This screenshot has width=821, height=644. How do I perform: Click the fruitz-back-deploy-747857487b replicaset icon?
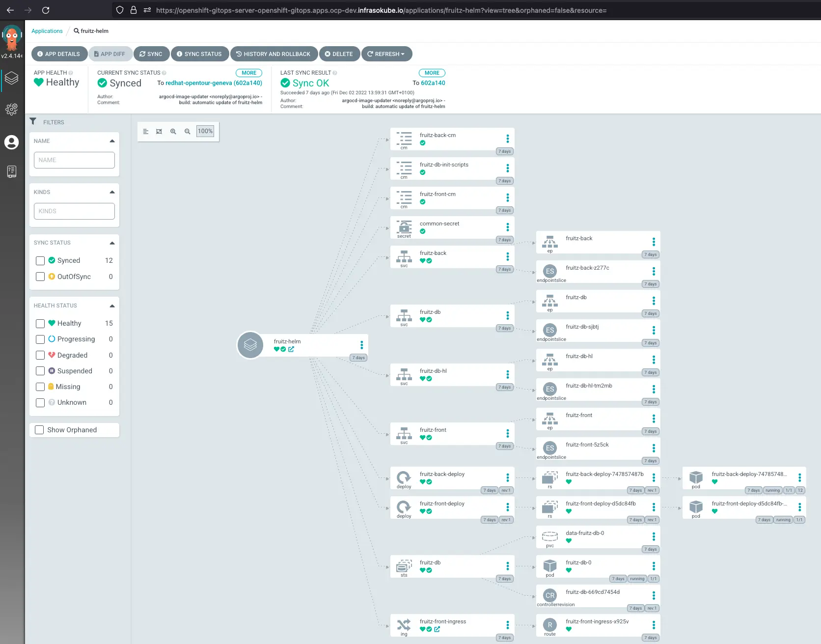550,477
